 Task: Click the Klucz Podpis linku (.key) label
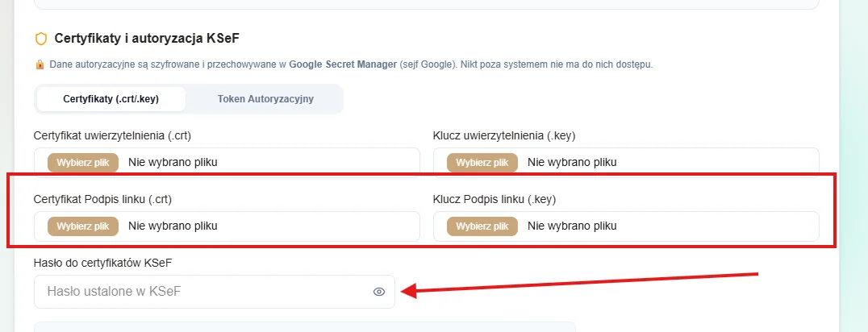(x=495, y=200)
